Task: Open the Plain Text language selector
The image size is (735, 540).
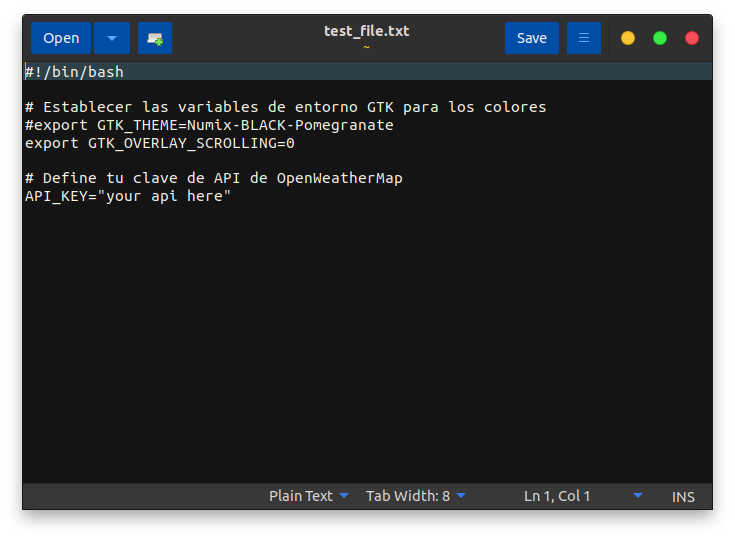Action: pyautogui.click(x=308, y=496)
